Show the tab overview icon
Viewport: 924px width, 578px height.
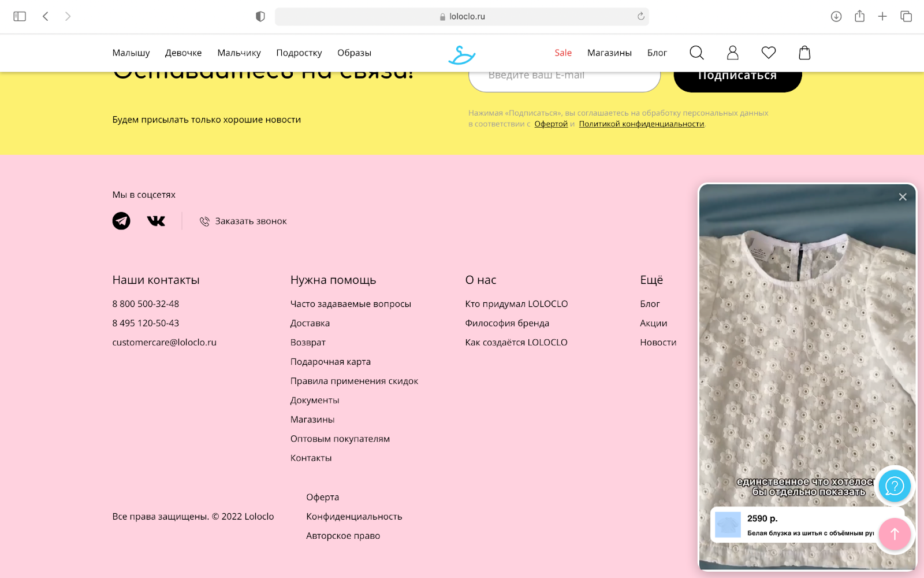click(906, 17)
